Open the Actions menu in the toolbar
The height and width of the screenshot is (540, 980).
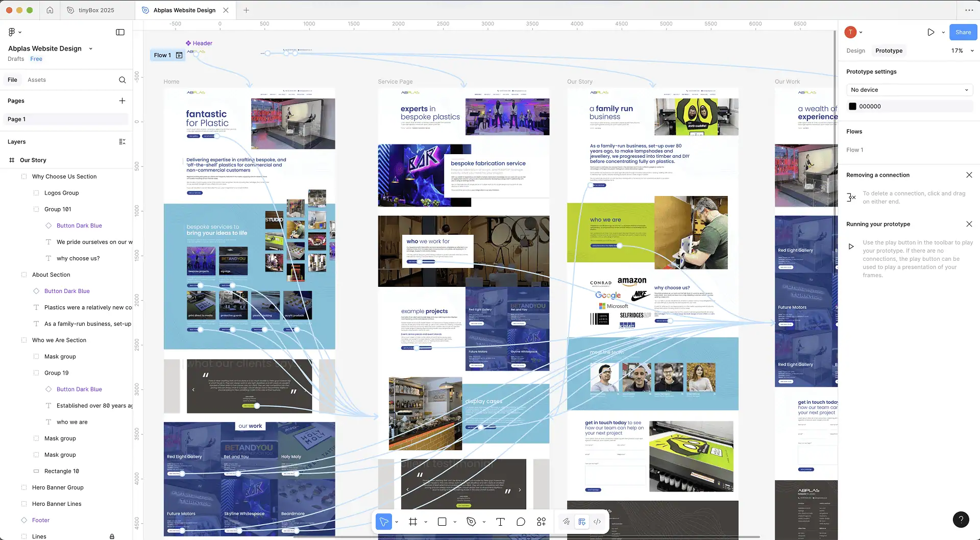coord(541,522)
